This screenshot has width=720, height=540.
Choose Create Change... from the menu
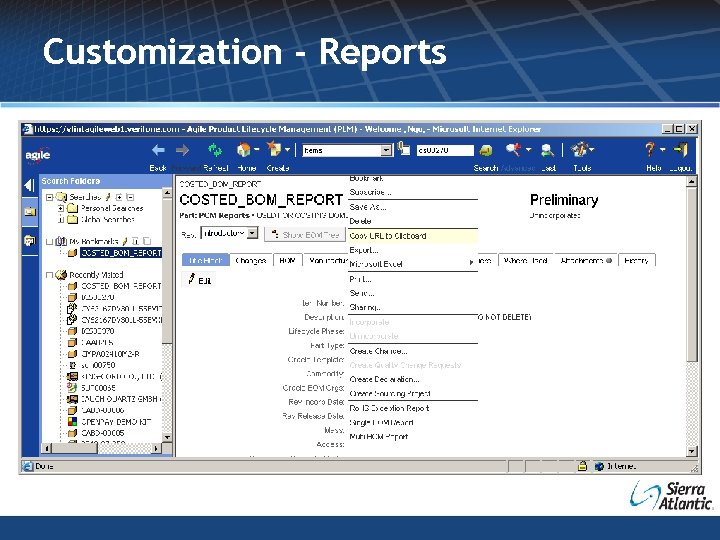(x=413, y=351)
